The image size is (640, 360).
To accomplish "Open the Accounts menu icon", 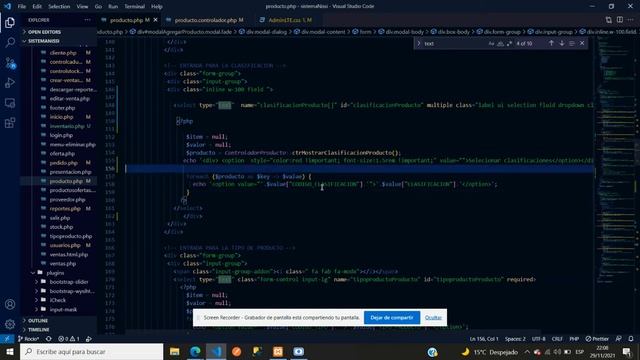I will click(x=10, y=304).
